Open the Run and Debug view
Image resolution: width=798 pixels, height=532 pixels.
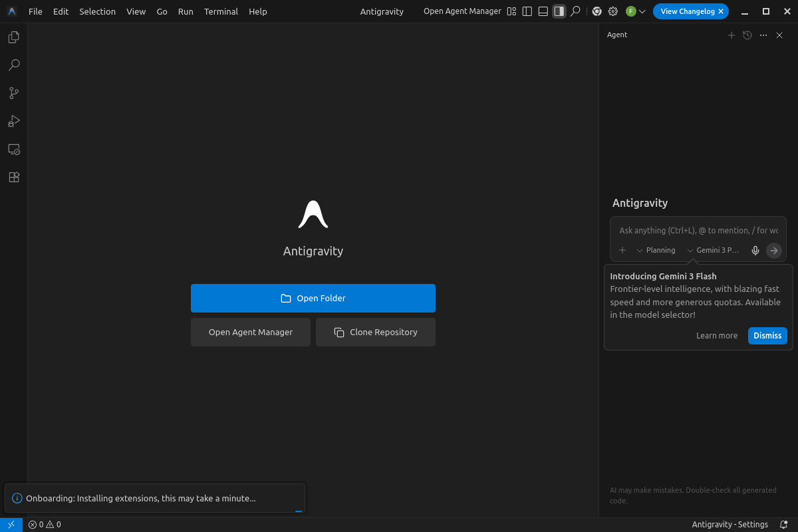pos(13,121)
